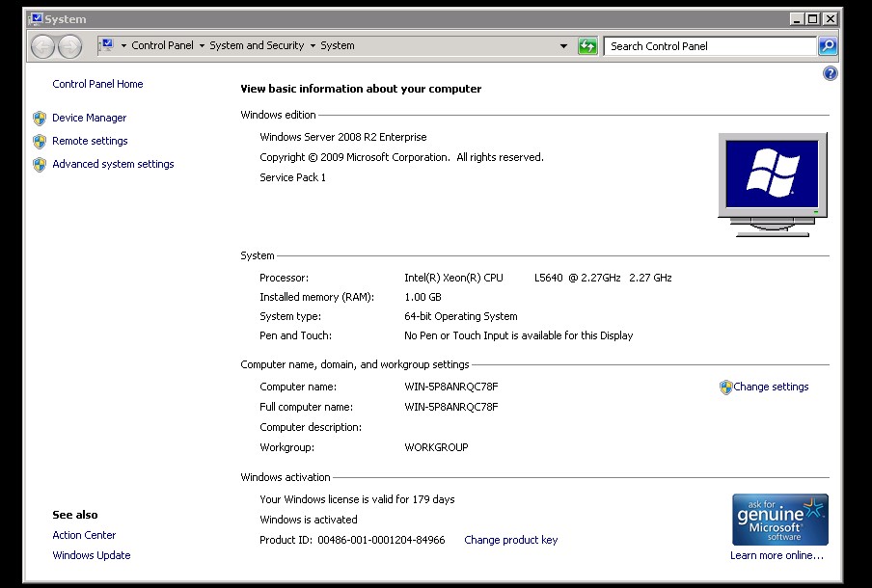Select Control Panel in the breadcrumb
This screenshot has width=872, height=588.
162,45
